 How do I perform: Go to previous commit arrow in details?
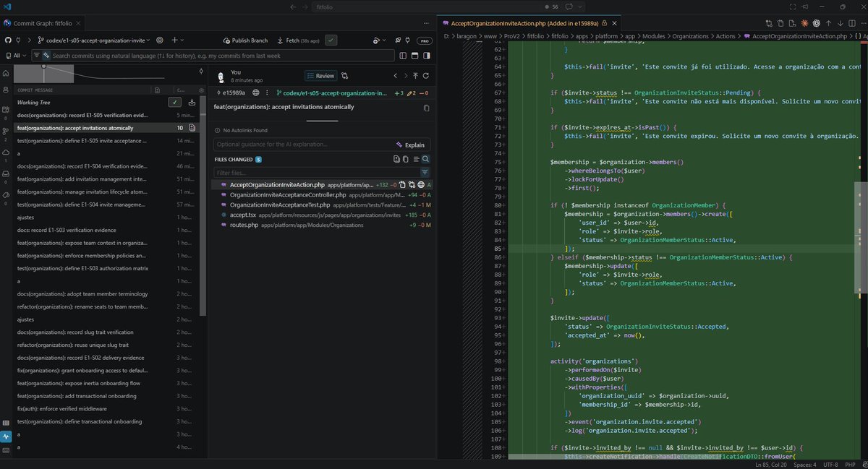(x=395, y=75)
